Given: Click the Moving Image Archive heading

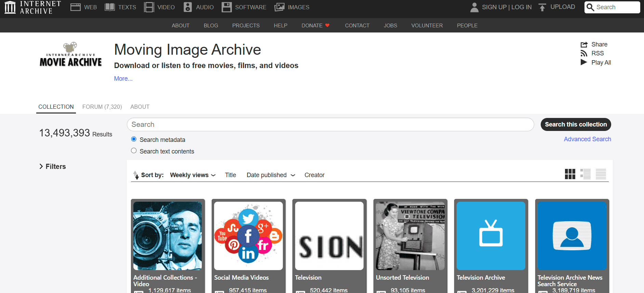Looking at the screenshot, I should pos(187,50).
